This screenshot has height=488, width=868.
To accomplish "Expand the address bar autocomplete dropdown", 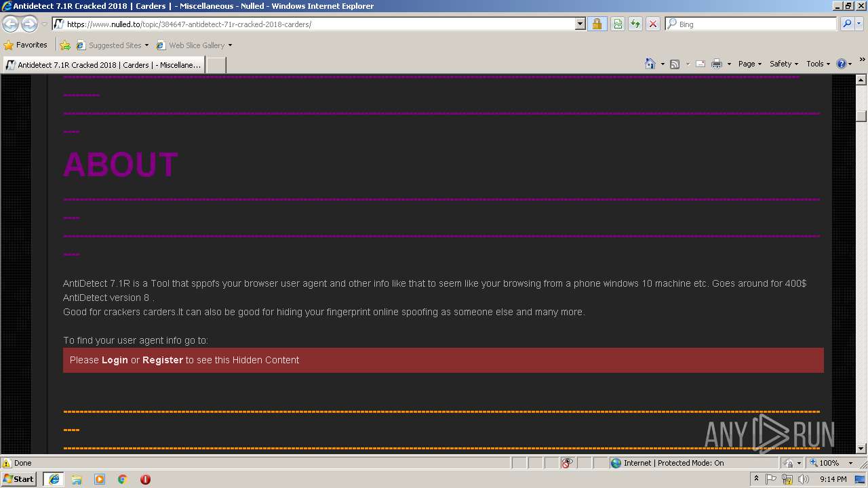I will [580, 24].
